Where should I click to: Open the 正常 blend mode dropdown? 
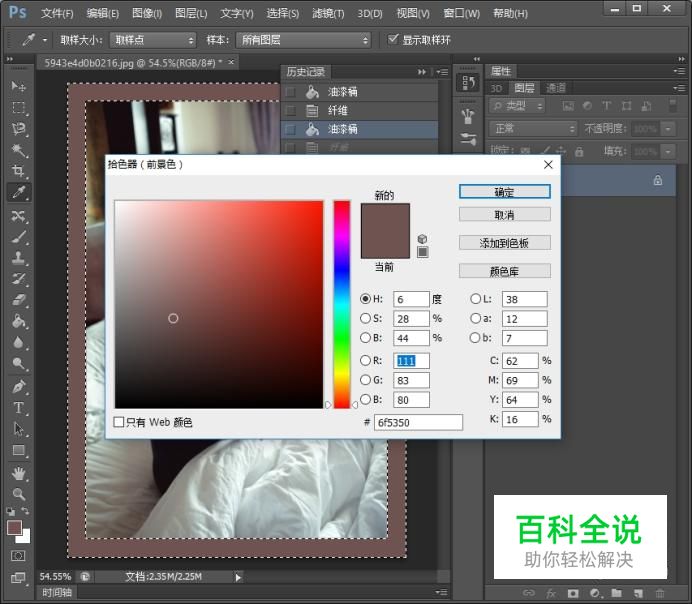coord(532,129)
